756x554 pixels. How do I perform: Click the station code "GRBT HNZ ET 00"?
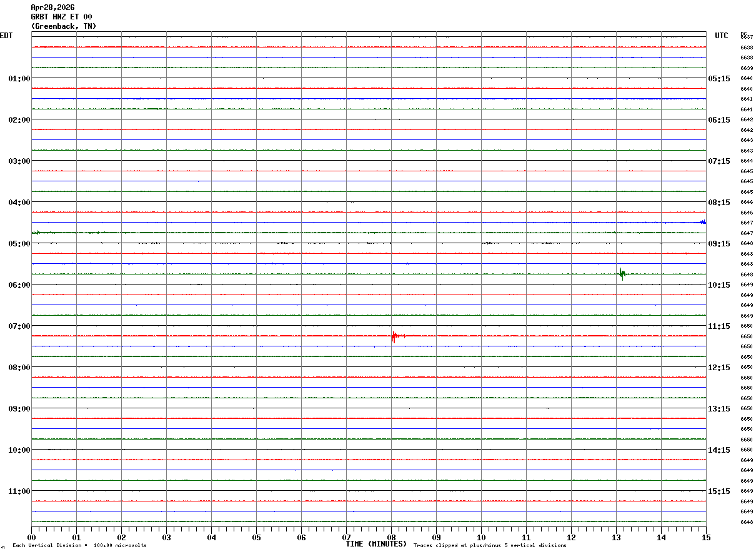[x=61, y=17]
